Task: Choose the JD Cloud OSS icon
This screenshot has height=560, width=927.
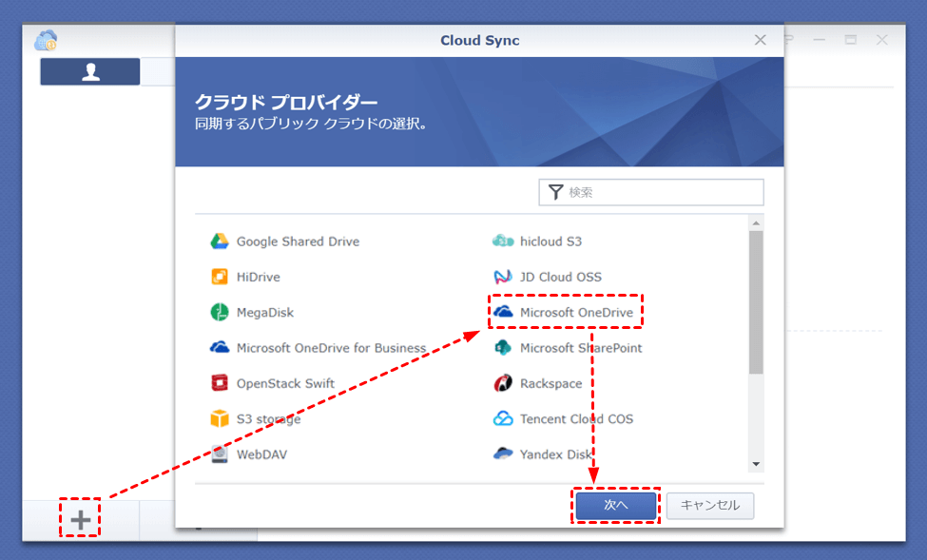Action: (503, 277)
